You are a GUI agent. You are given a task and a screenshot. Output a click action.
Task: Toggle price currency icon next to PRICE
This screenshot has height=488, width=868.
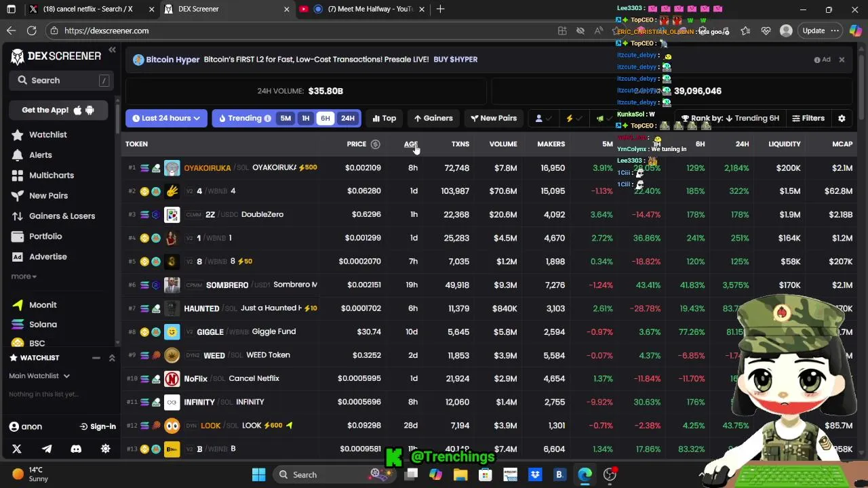[375, 144]
